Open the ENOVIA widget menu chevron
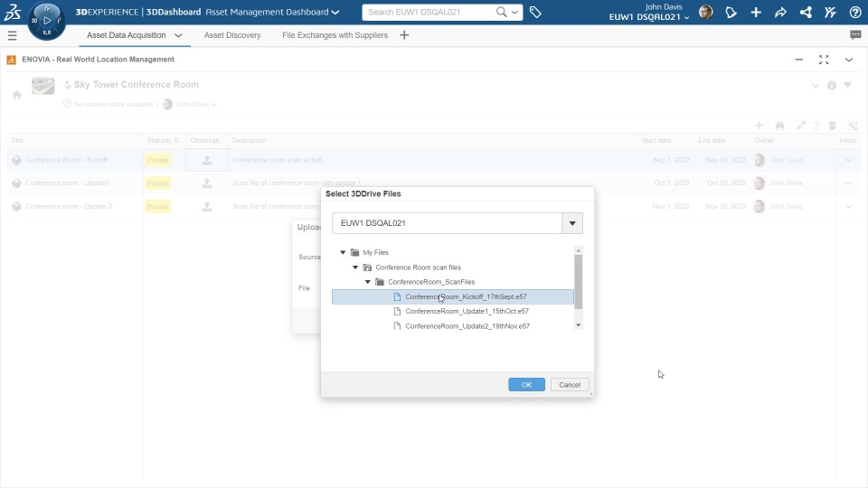868x488 pixels. coord(849,60)
